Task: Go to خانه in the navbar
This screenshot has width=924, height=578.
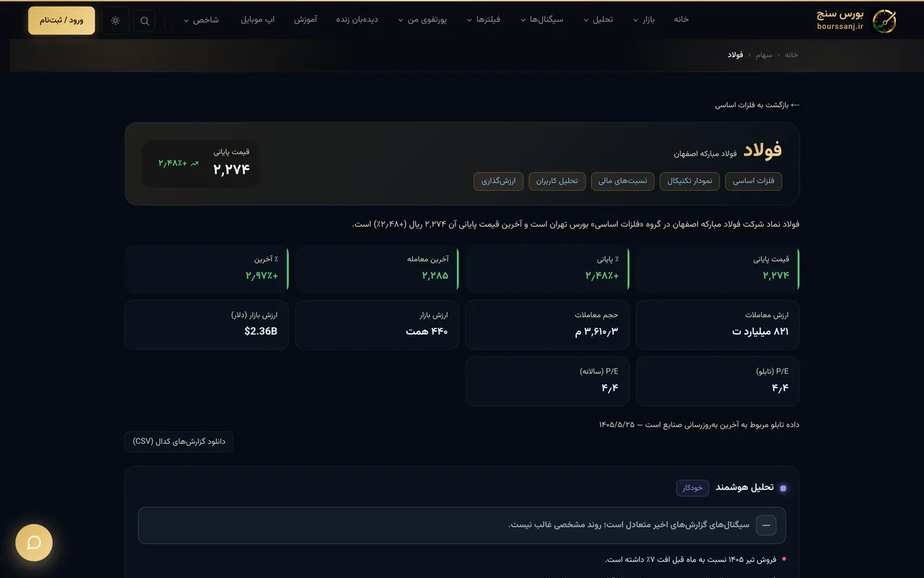Action: click(681, 20)
